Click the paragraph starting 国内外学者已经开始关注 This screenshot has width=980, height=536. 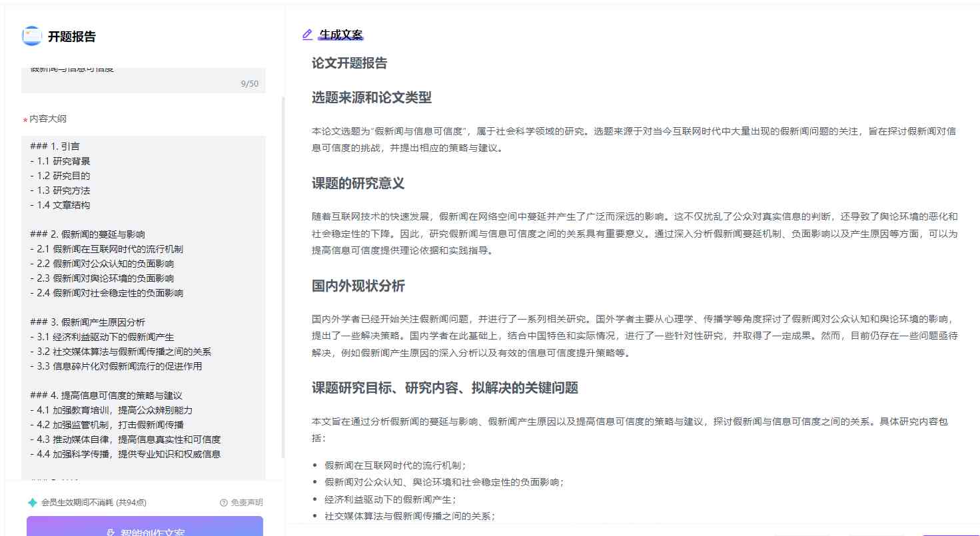pos(634,336)
